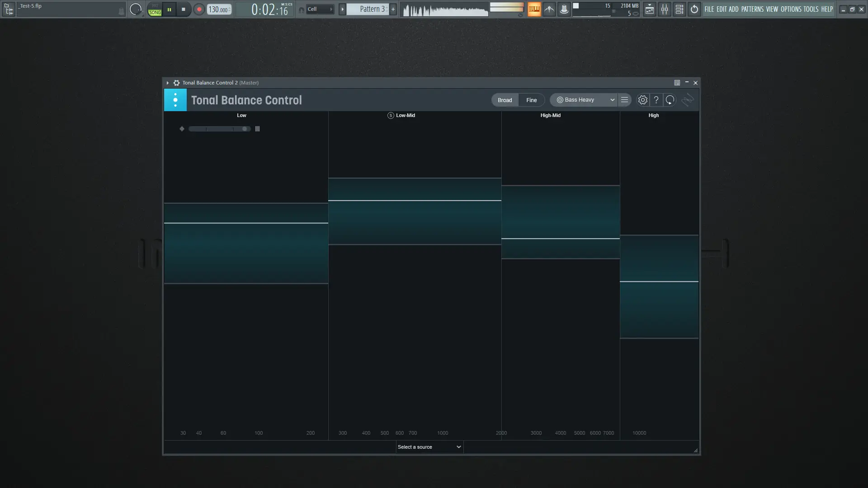
Task: Click the metronome icon in the toolbar
Action: pyautogui.click(x=548, y=9)
